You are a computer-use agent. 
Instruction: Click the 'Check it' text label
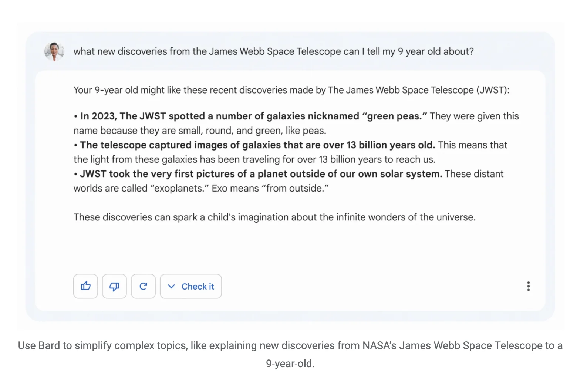coord(198,287)
